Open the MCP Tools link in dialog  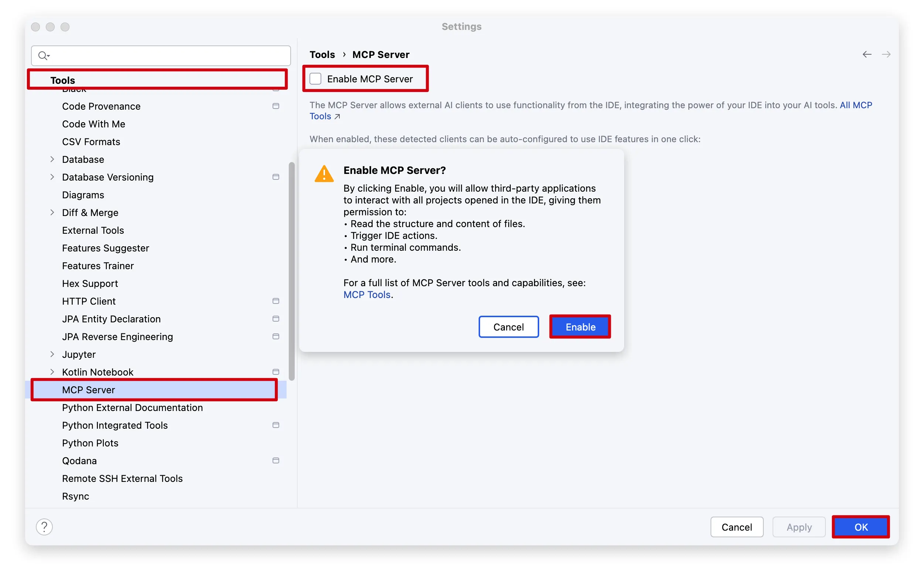[x=366, y=294]
